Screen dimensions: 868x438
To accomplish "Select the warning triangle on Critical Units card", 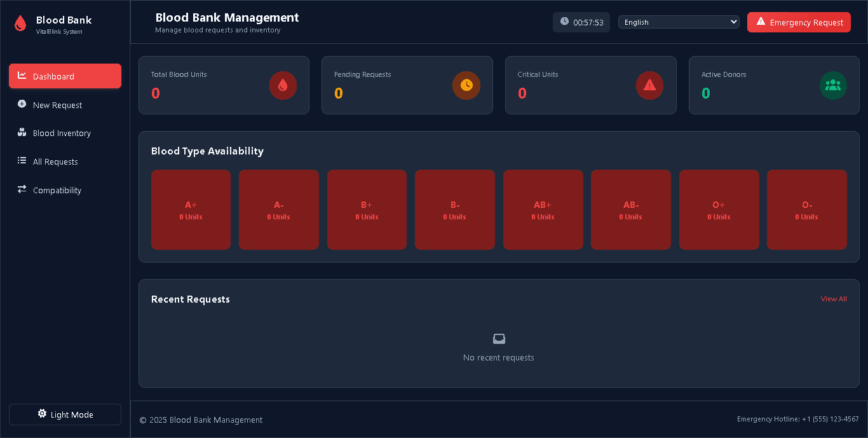I will [x=649, y=85].
